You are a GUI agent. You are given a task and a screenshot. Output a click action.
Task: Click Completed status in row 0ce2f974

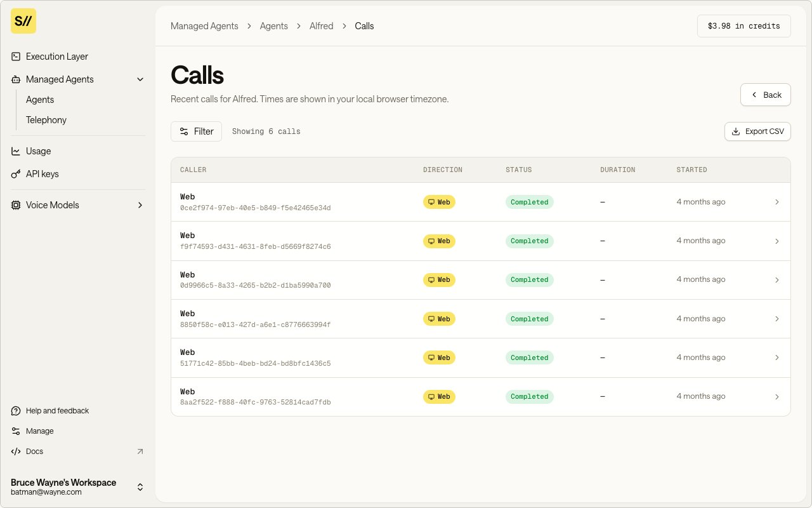pyautogui.click(x=530, y=202)
